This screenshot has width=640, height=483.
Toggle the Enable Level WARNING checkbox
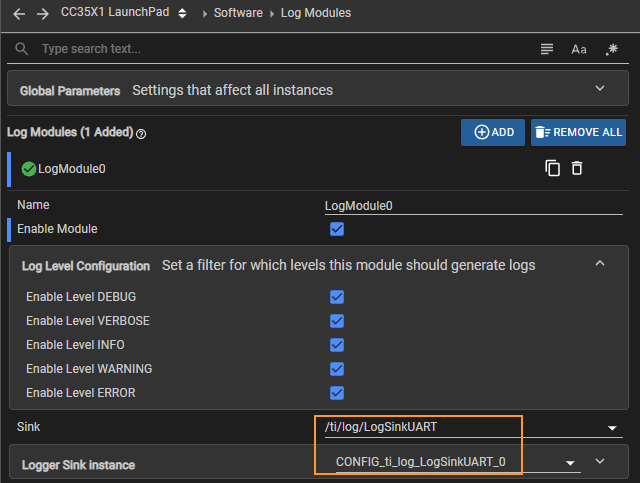[337, 369]
